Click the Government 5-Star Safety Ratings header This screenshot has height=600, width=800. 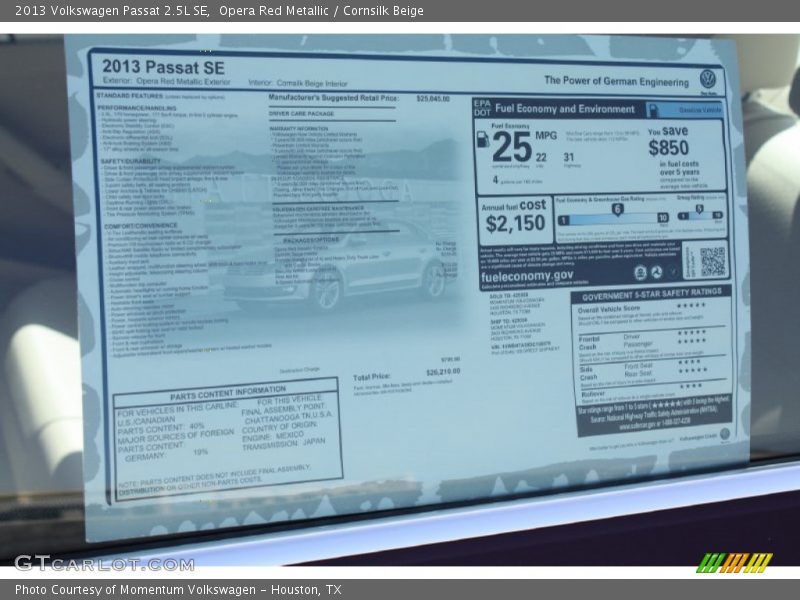pos(651,293)
